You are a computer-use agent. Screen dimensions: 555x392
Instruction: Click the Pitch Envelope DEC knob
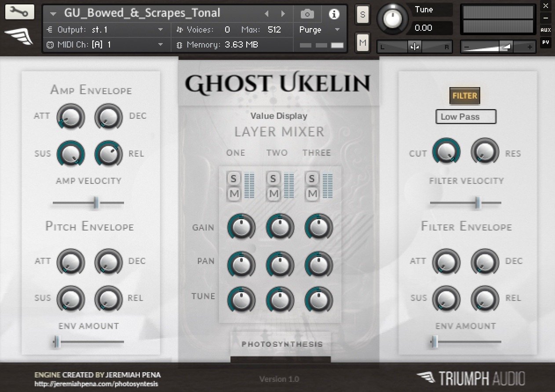pos(109,263)
